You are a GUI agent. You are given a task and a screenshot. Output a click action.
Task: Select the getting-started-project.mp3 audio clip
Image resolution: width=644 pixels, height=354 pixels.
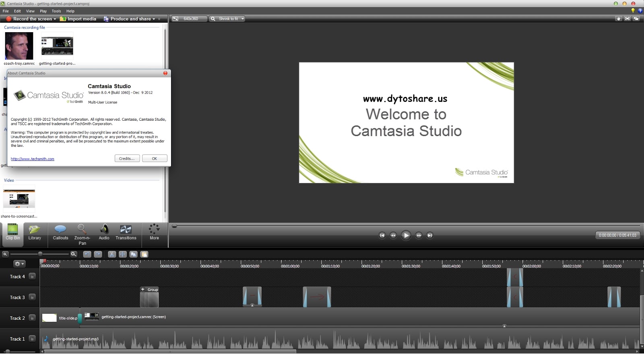pyautogui.click(x=340, y=339)
